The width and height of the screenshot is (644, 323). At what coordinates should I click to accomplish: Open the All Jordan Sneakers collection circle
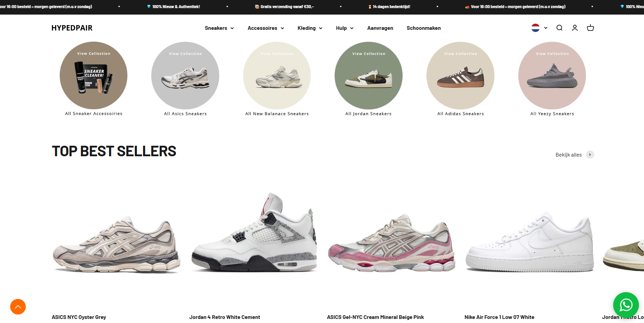[368, 76]
